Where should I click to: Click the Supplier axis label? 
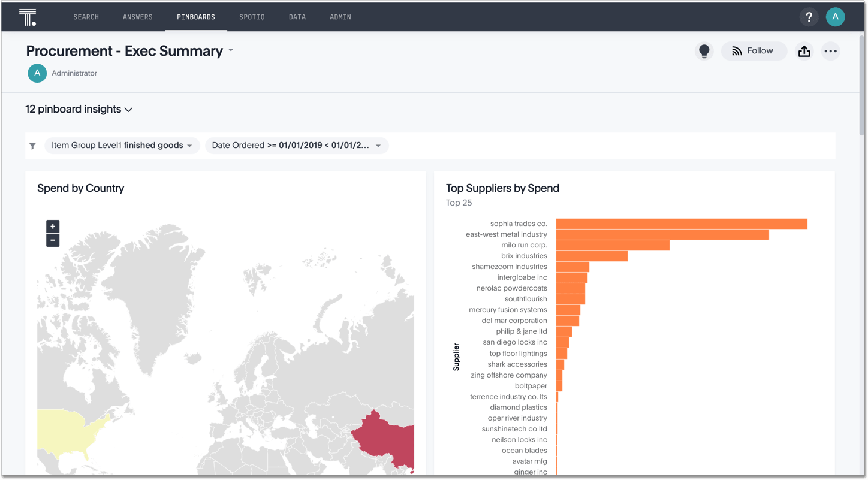pyautogui.click(x=456, y=357)
